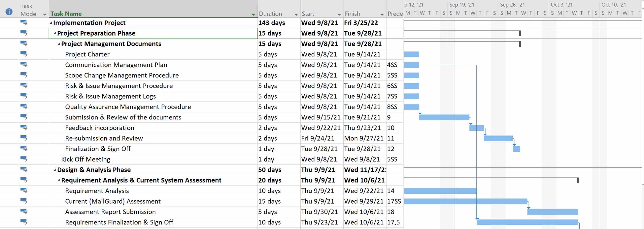Open the Duration column filter dropdown
644x229 pixels.
(x=296, y=14)
